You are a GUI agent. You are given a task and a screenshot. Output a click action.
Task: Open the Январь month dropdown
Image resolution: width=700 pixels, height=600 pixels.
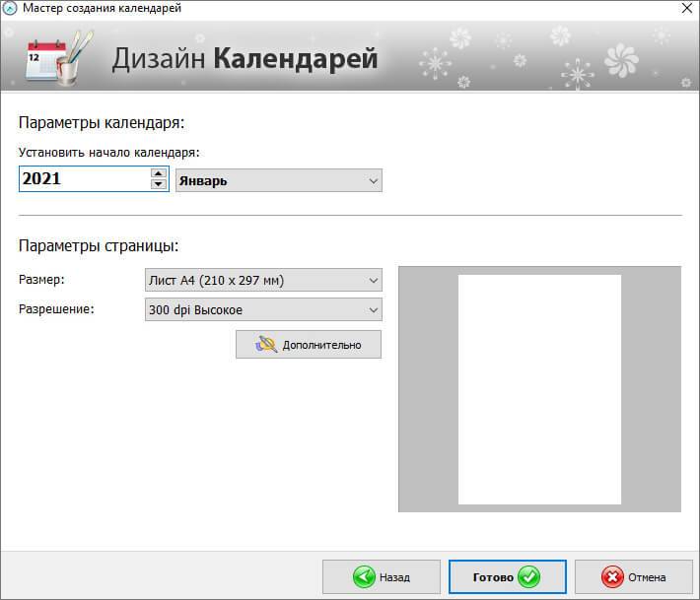[x=278, y=180]
